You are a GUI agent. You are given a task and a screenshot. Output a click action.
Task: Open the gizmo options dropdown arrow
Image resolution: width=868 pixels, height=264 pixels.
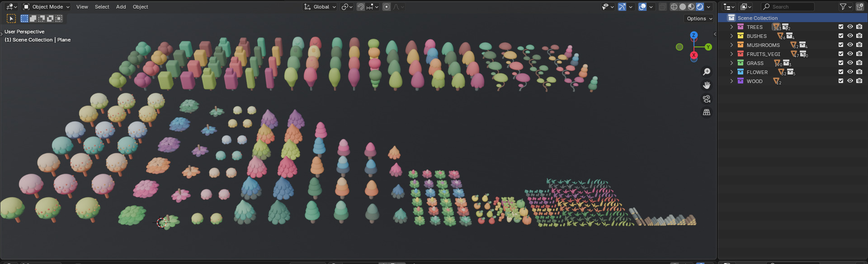point(631,7)
